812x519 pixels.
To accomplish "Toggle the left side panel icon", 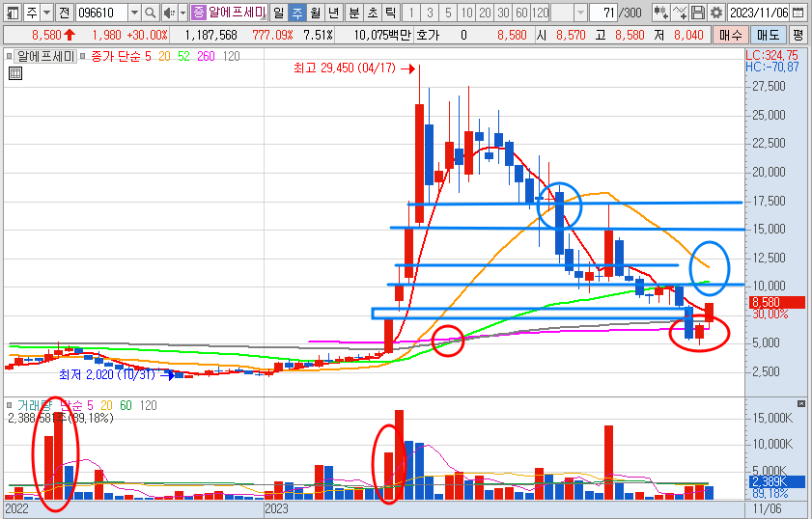I will click(13, 13).
